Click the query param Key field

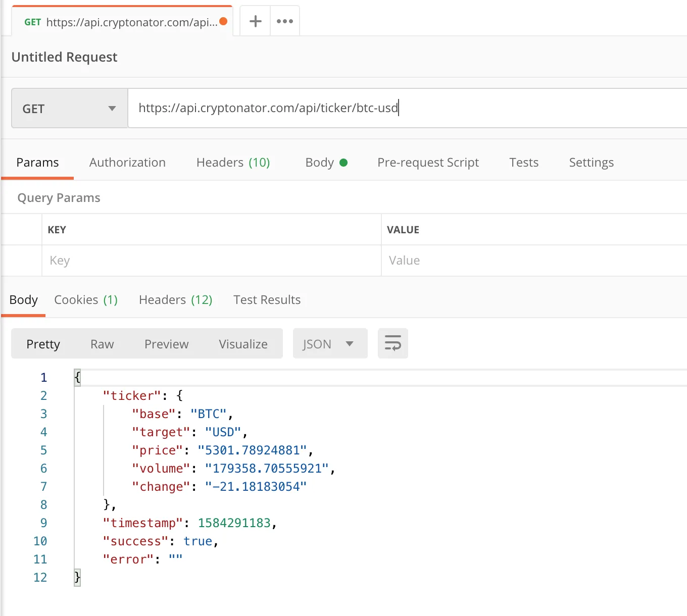211,261
